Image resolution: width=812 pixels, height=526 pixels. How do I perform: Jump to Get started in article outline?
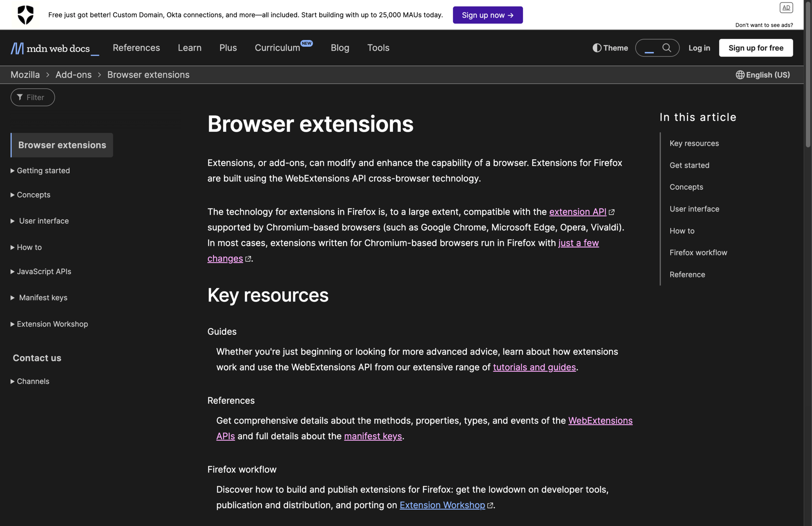point(689,165)
